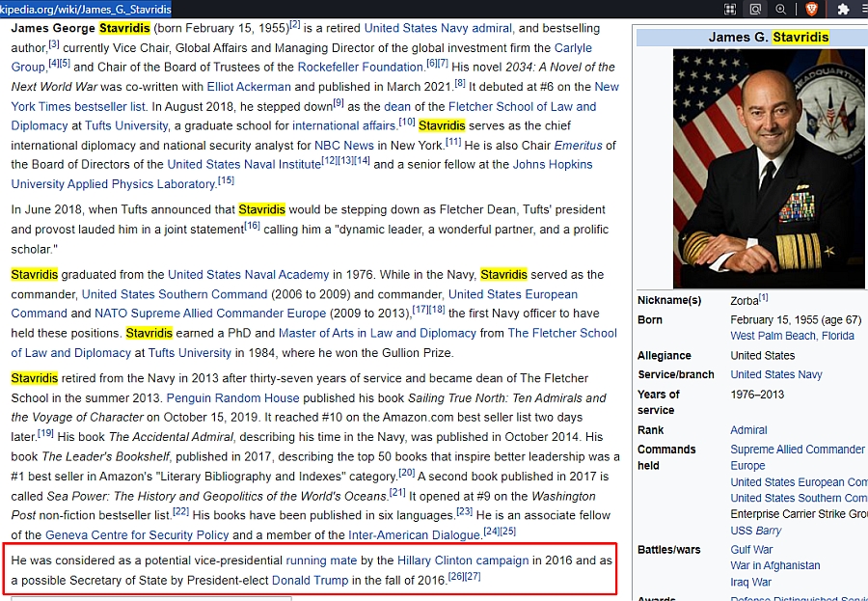Open the Hillary Clinton campaign link
Screen dimensions: 868x601
click(463, 560)
